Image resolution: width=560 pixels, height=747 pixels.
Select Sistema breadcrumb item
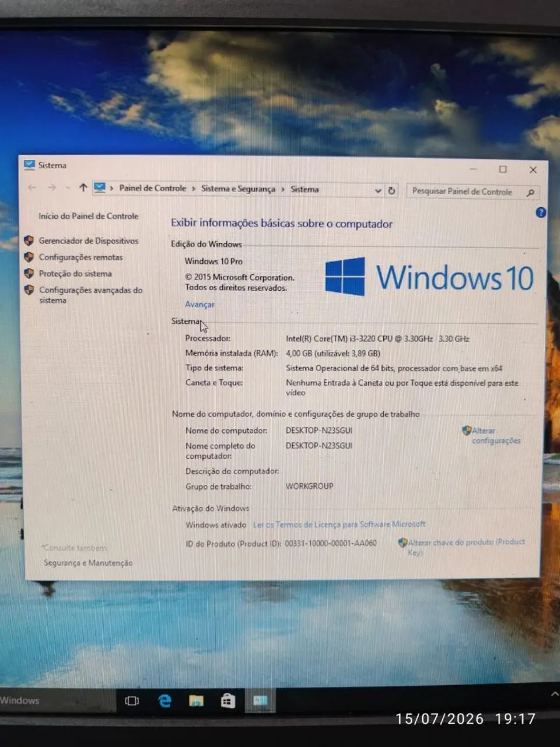[x=304, y=189]
